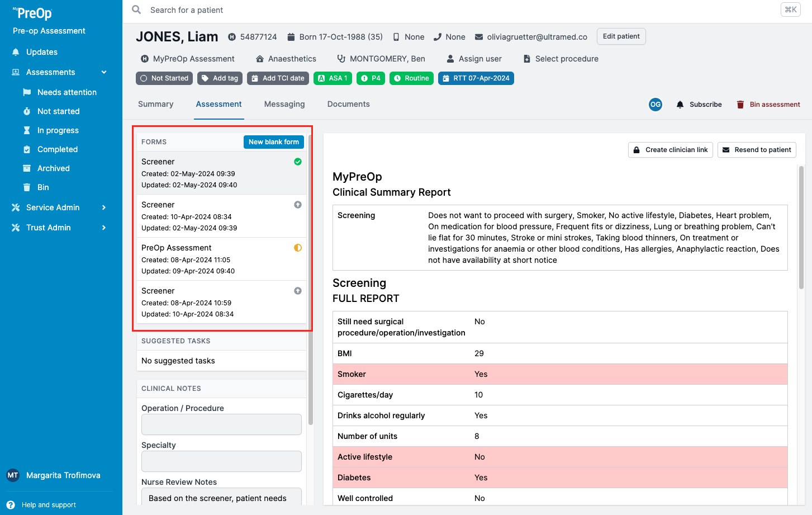Switch to the Assessment tab
812x515 pixels.
[219, 104]
